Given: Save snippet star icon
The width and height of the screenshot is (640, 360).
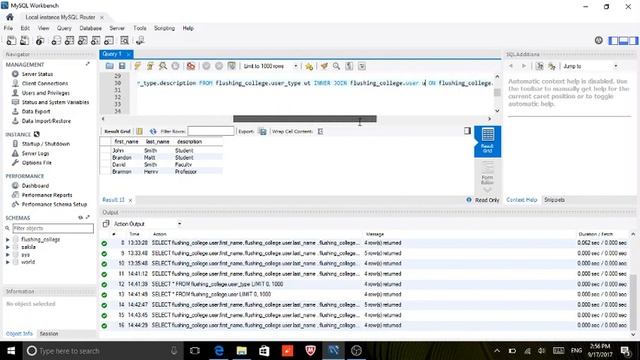Looking at the screenshot, I should coord(309,66).
